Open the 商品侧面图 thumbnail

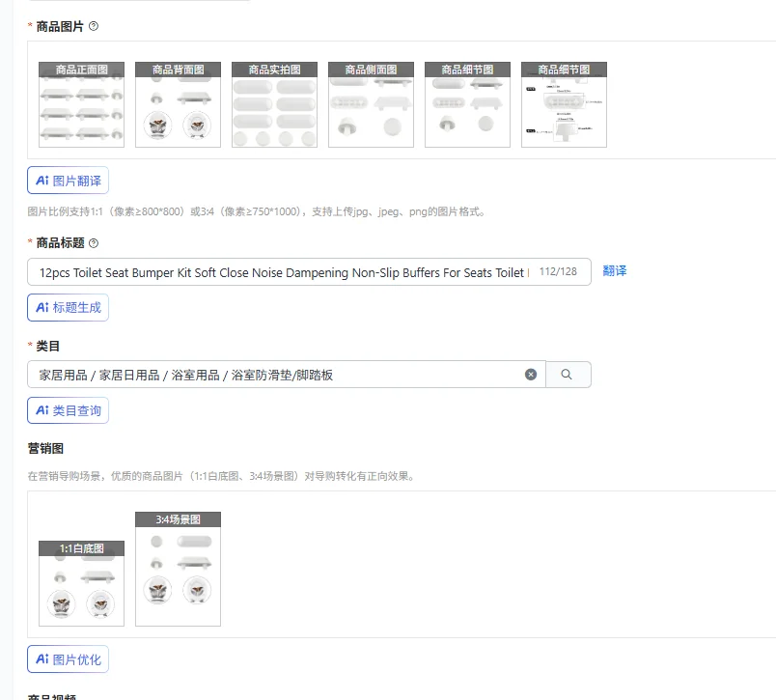coord(372,104)
